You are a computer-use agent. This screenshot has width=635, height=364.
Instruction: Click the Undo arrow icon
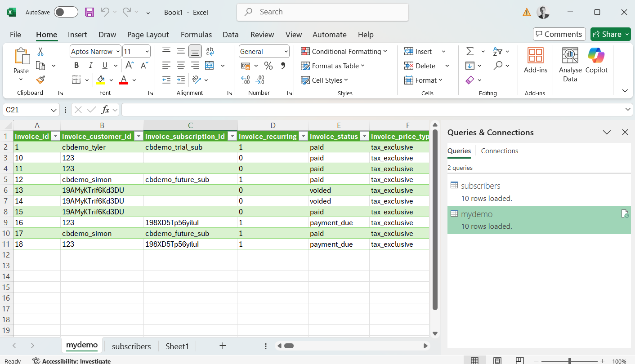pyautogui.click(x=105, y=12)
